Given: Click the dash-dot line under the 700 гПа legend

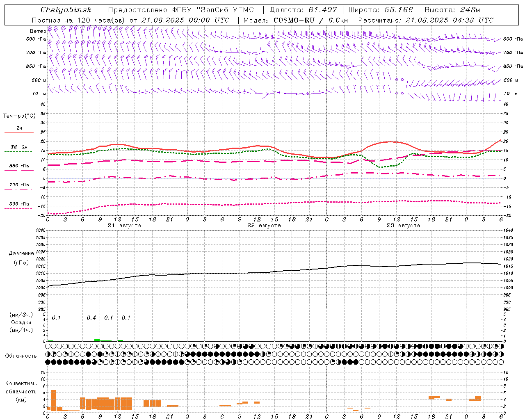Looking at the screenshot, I should 18,189.
